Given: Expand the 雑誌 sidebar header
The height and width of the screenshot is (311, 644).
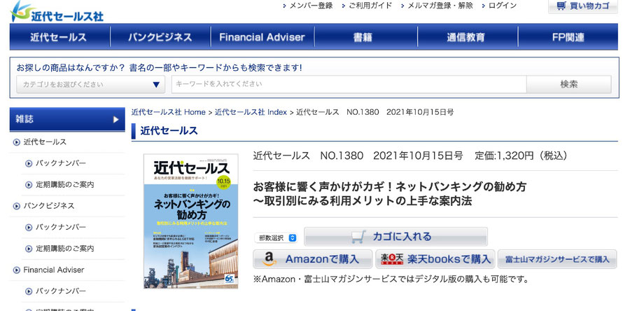Looking at the screenshot, I should point(67,120).
